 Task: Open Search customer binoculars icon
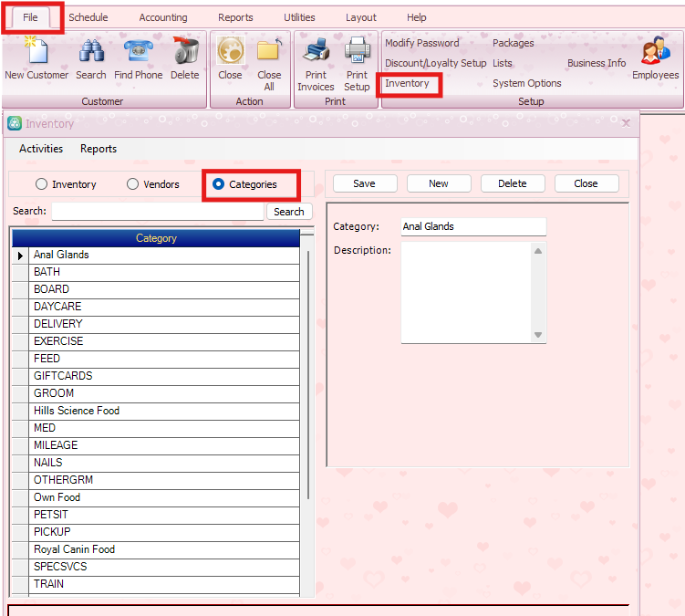[x=90, y=51]
